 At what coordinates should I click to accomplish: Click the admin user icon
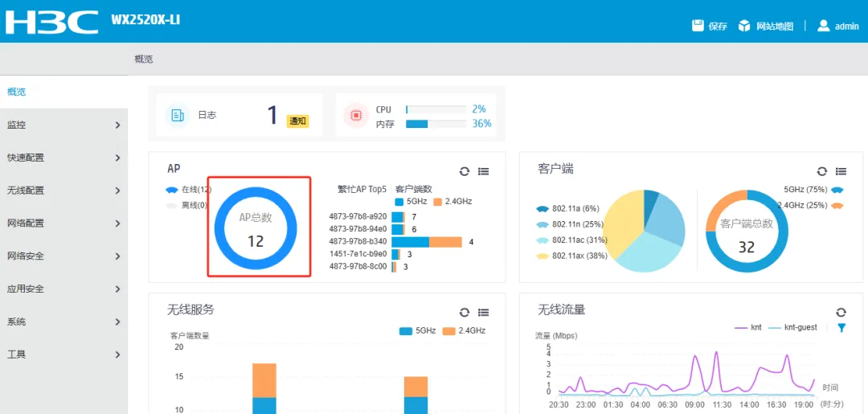pos(824,26)
